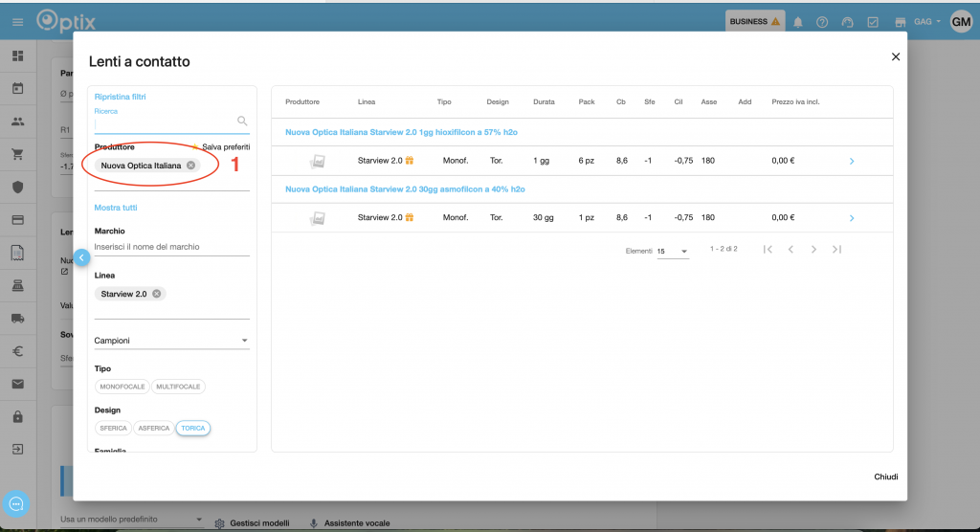Click the Ripristina filtri link

[120, 97]
